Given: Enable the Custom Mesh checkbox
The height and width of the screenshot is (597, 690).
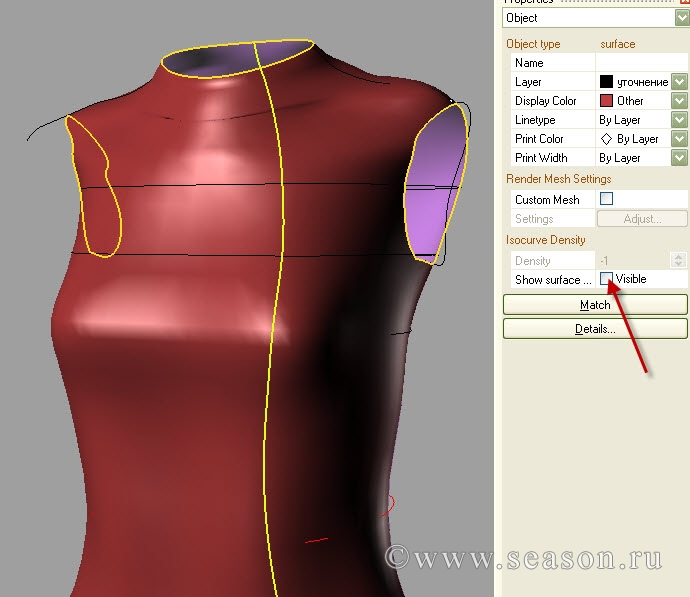Looking at the screenshot, I should [x=606, y=199].
